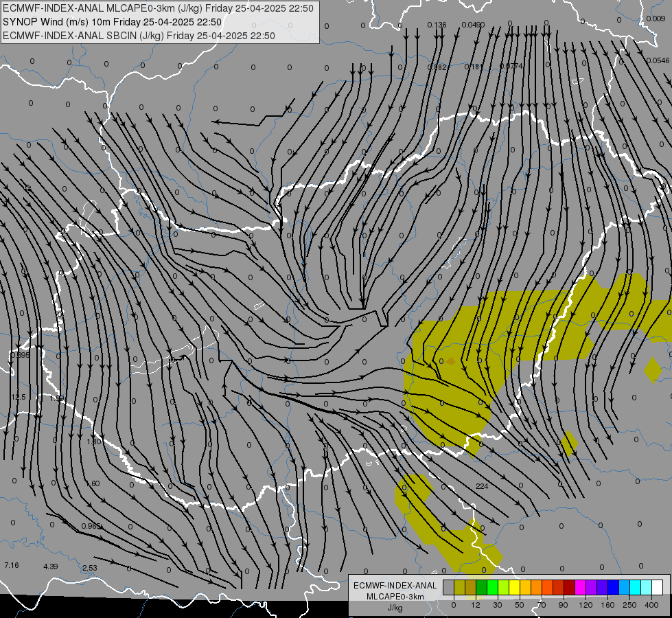The width and height of the screenshot is (672, 618).
Task: Select the bright green legend swatch
Action: 492,587
